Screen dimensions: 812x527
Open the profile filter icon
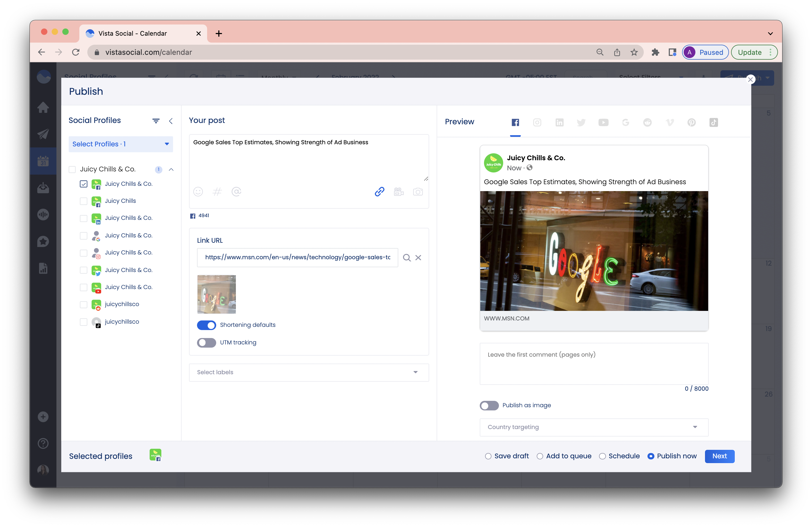[x=155, y=121]
